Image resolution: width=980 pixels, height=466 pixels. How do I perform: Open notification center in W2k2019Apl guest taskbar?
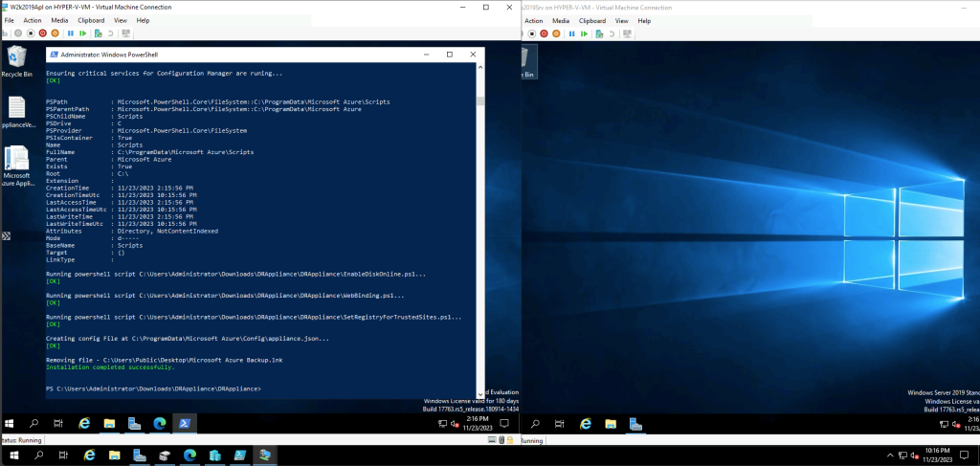tap(504, 423)
